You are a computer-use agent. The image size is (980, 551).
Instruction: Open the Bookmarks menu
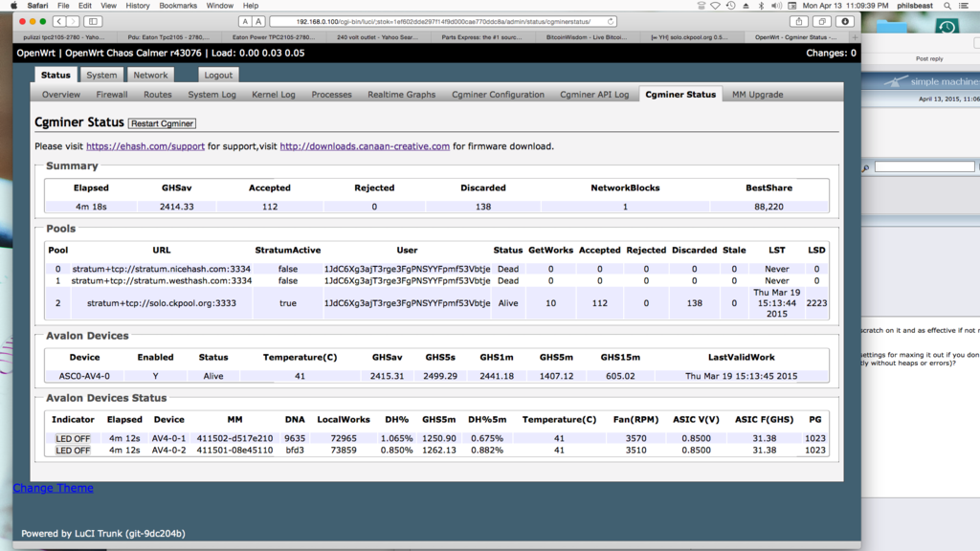(178, 6)
